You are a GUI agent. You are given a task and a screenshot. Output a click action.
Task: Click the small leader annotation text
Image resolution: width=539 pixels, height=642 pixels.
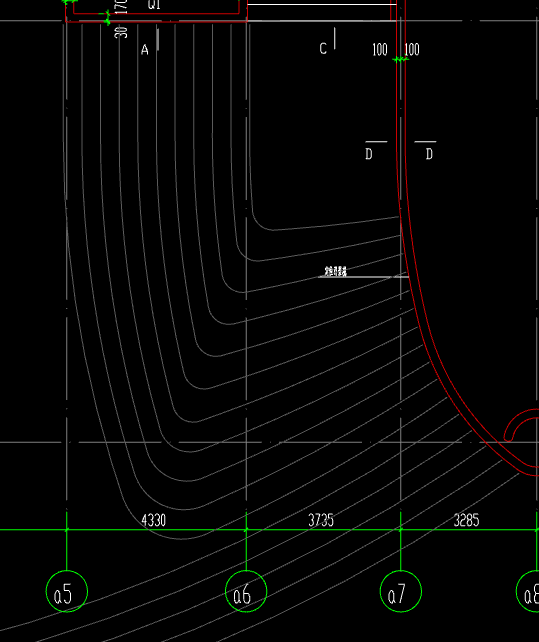pos(335,271)
